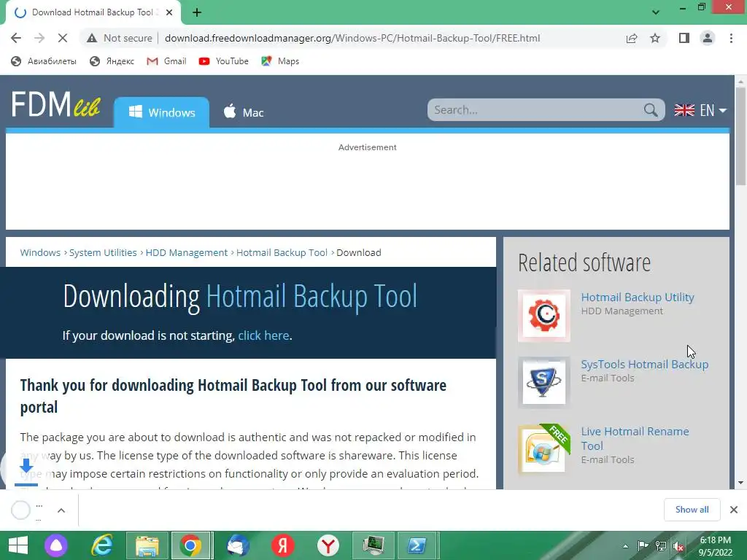Close the downloads bar
747x560 pixels.
point(734,510)
